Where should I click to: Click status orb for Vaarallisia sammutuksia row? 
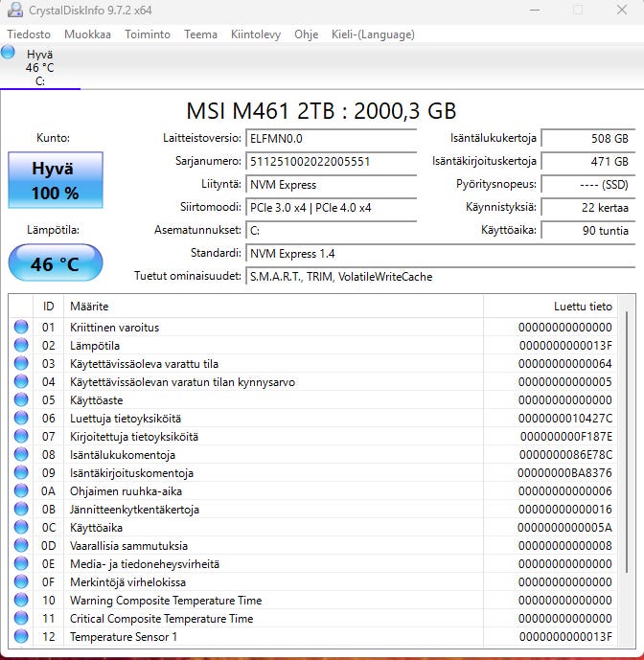21,546
